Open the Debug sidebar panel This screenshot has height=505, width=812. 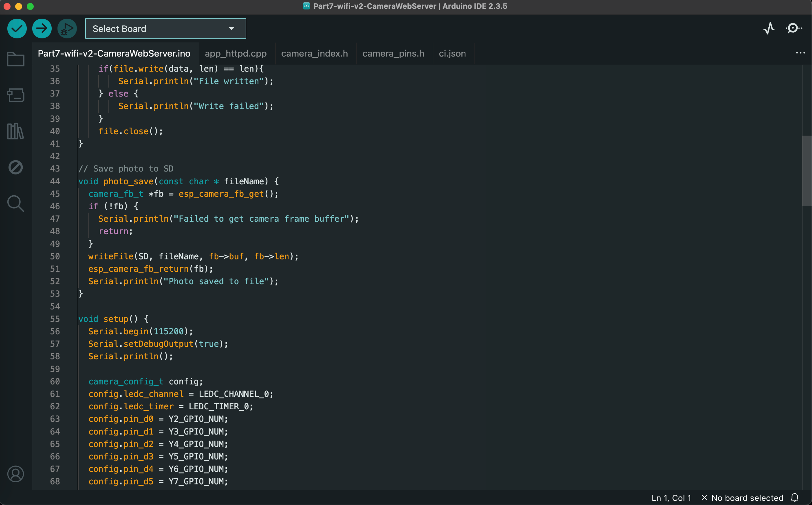point(15,167)
